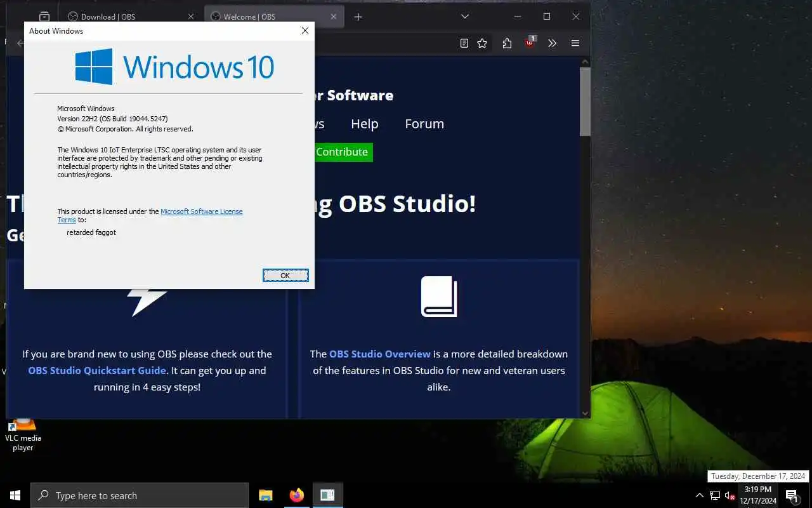Open the Help menu on OBS site

[x=365, y=124]
